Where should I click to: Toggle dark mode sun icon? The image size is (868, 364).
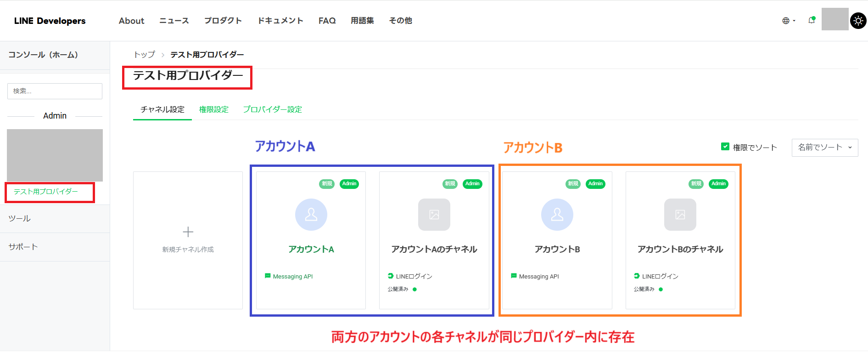click(858, 21)
